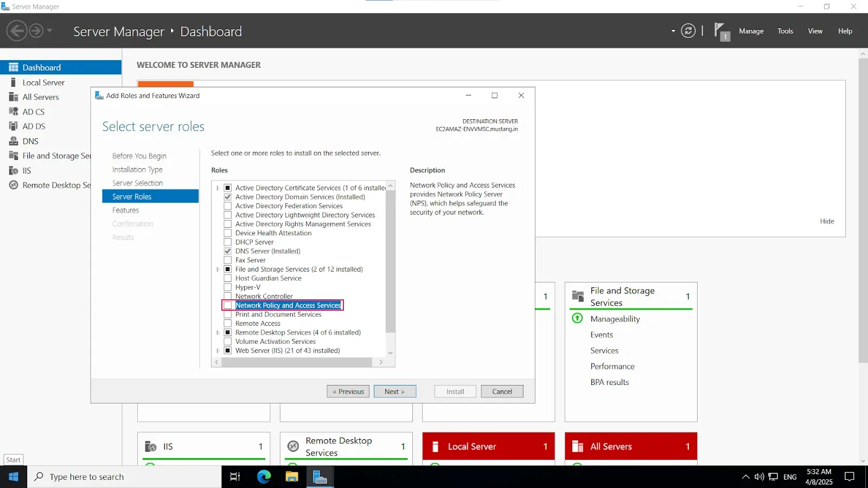This screenshot has height=488, width=868.
Task: Launch Microsoft Edge from the taskbar
Action: pos(264,477)
